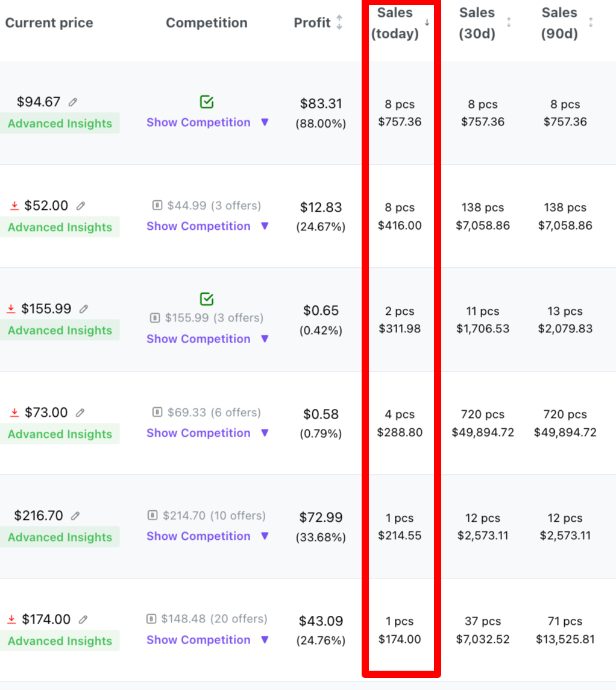This screenshot has width=616, height=690.
Task: Click buy box icon next to $214.70
Action: (152, 515)
